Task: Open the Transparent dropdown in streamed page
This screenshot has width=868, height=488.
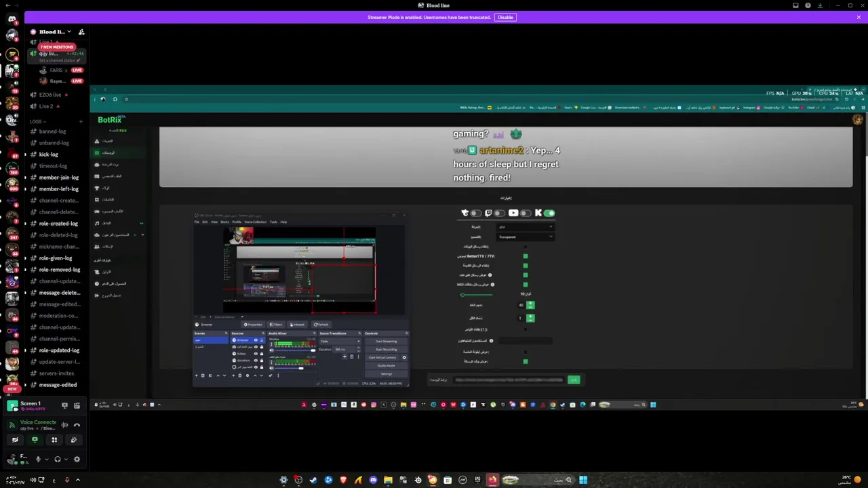Action: click(526, 237)
